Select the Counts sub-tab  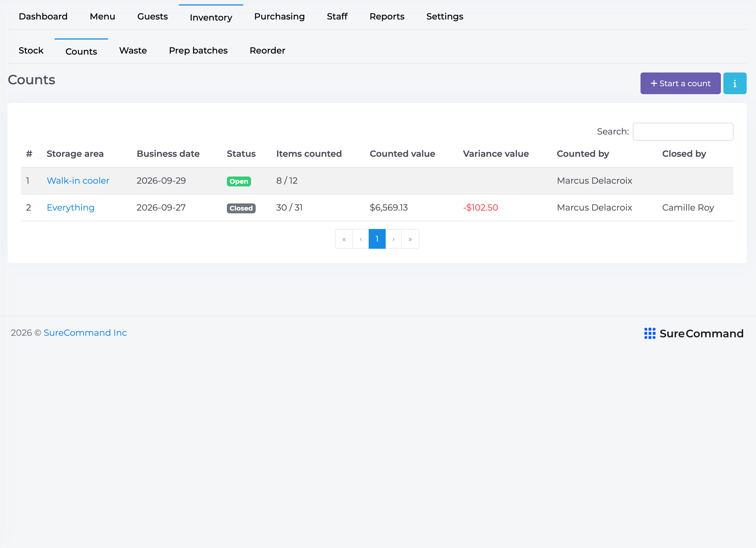[x=81, y=51]
